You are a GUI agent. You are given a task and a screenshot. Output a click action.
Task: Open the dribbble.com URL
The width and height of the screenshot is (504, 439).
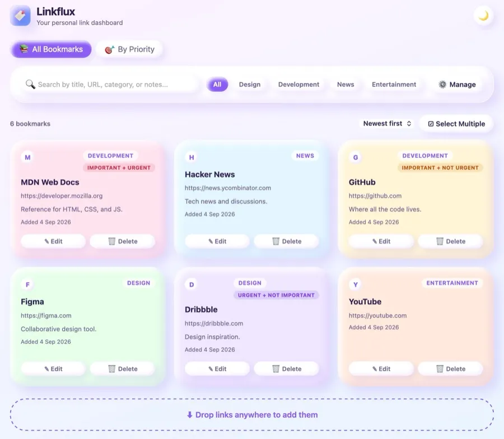pos(214,323)
